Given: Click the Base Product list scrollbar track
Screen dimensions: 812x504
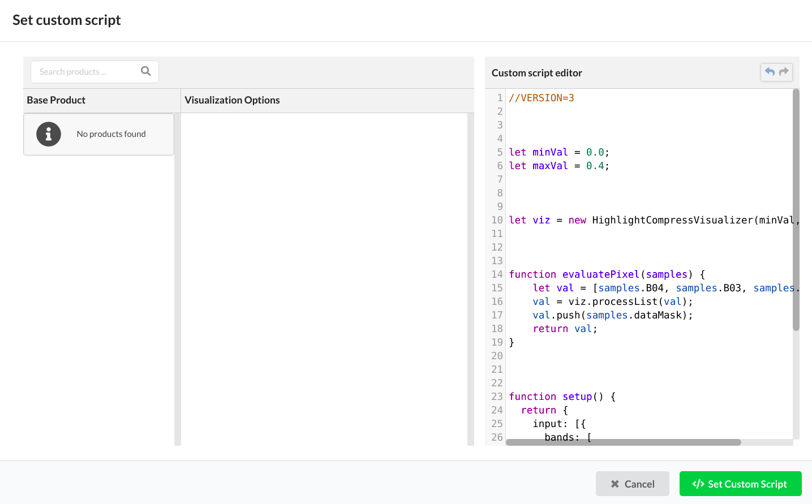Looking at the screenshot, I should point(178,279).
